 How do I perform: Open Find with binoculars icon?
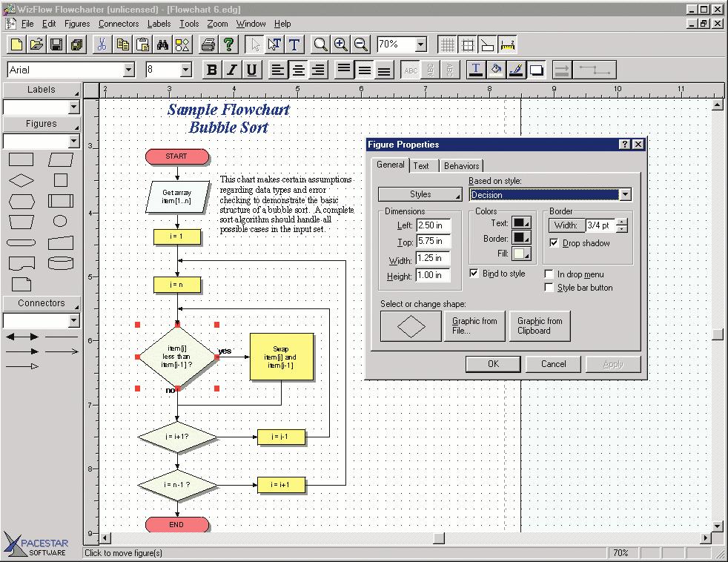(x=162, y=44)
